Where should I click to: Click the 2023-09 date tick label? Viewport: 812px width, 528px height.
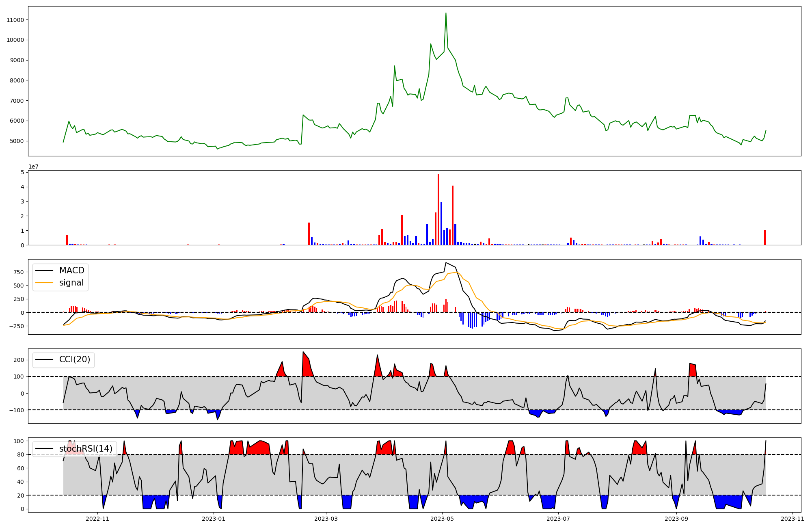point(676,519)
